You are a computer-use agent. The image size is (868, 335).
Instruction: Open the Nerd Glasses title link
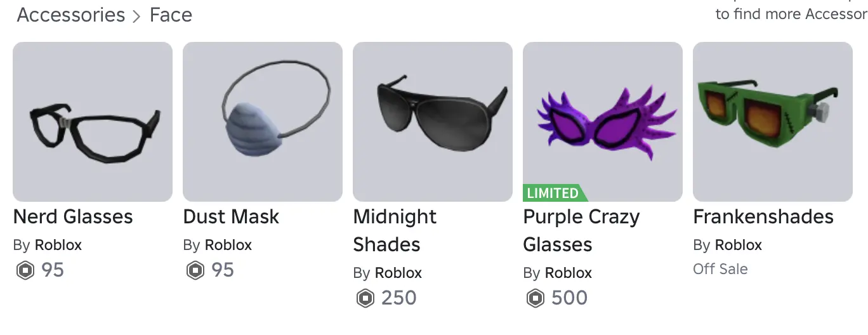73,217
